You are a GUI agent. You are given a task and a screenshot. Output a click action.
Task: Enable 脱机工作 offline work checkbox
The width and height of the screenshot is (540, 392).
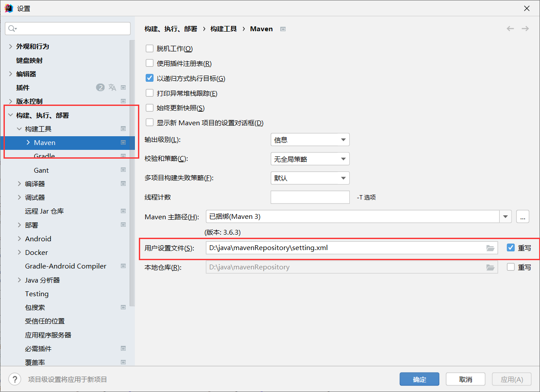pos(149,49)
